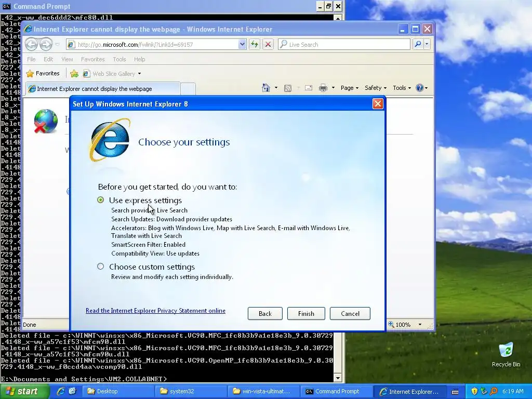Viewport: 532px width, 399px height.
Task: Click Command Prompt scrollbar down arrow
Action: [x=338, y=378]
